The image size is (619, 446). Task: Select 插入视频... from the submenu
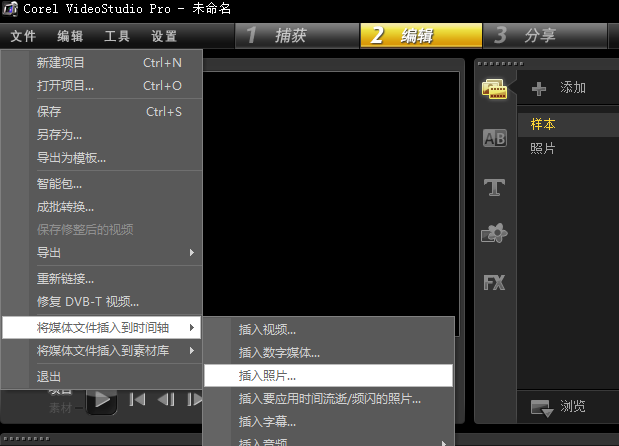(328, 330)
